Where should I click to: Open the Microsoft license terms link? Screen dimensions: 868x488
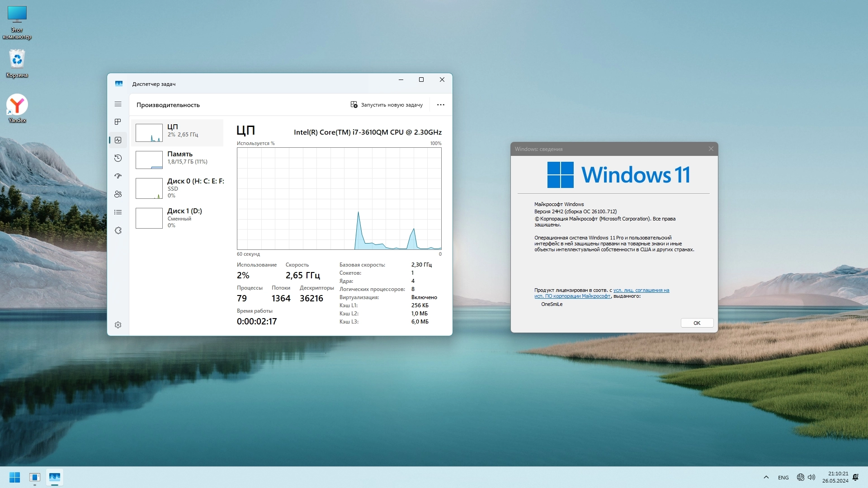pos(641,291)
